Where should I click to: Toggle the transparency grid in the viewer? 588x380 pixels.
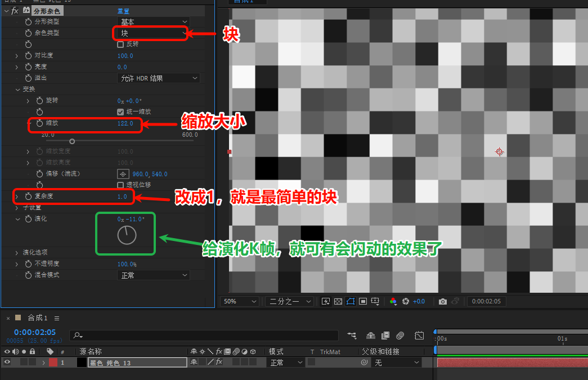coord(339,301)
